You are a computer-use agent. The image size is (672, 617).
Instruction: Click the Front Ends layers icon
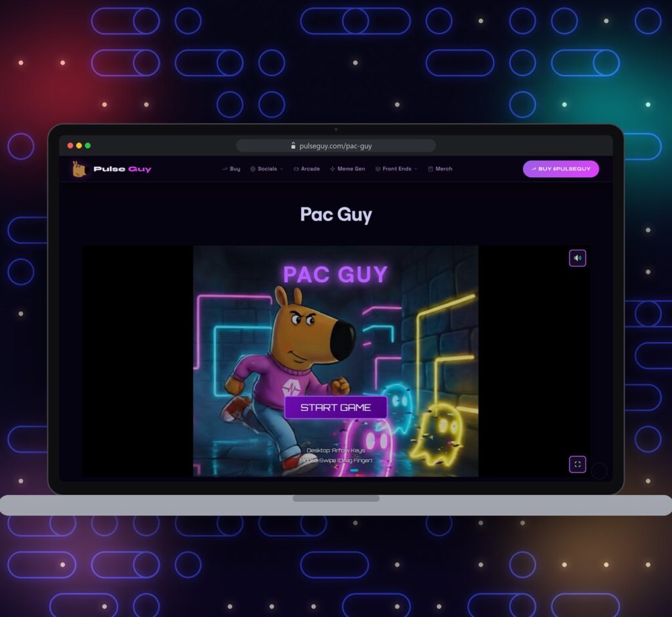point(378,169)
